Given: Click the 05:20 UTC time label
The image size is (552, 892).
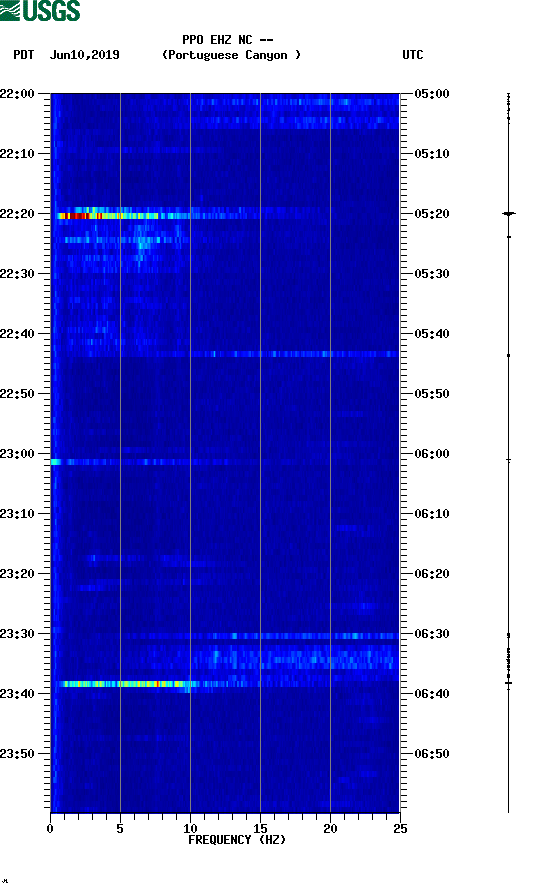Looking at the screenshot, I should 432,214.
